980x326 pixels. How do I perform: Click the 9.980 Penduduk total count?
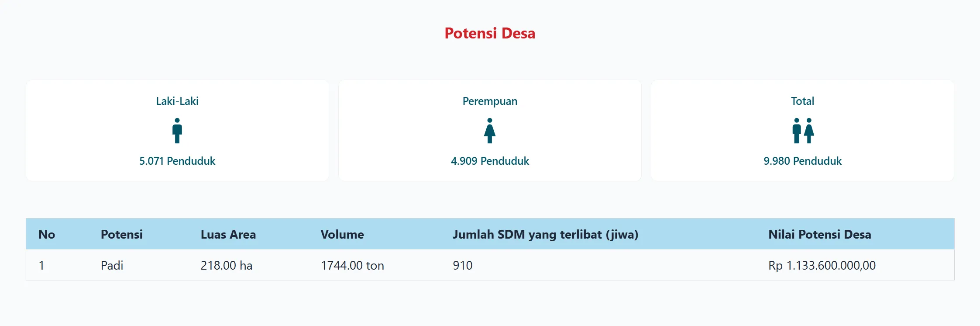802,161
